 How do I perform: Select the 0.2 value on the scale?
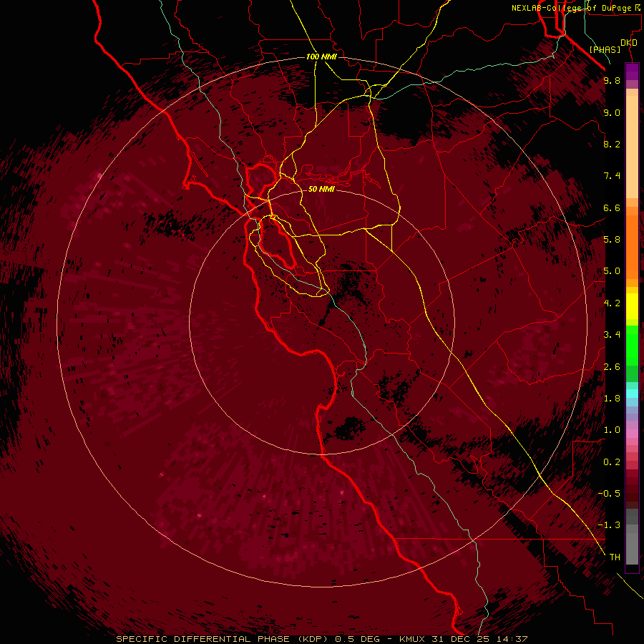pyautogui.click(x=612, y=462)
